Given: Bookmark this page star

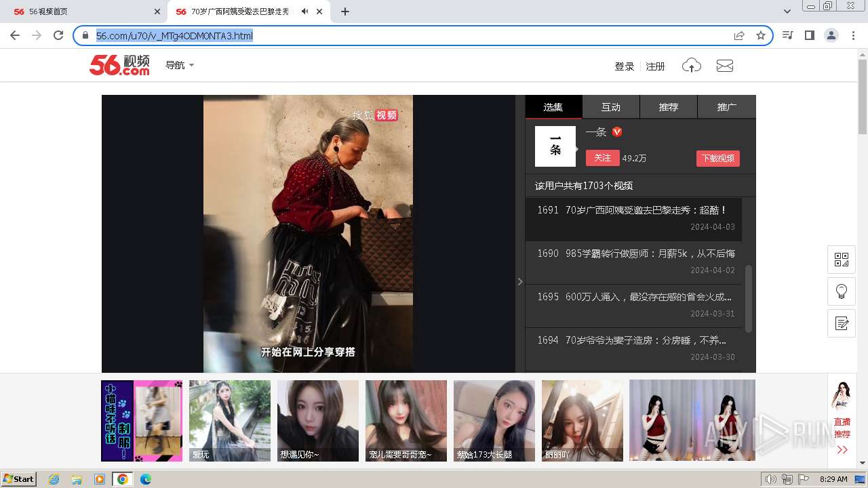Looking at the screenshot, I should click(761, 35).
